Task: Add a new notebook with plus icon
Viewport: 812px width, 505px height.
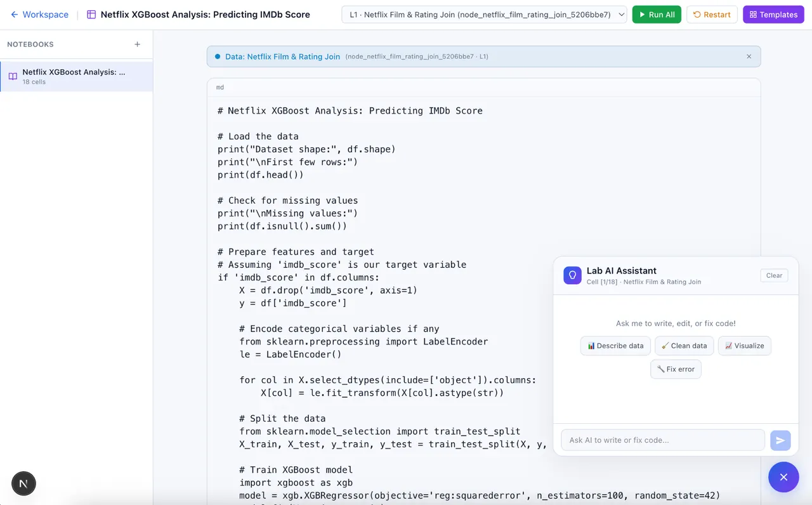Action: point(137,44)
